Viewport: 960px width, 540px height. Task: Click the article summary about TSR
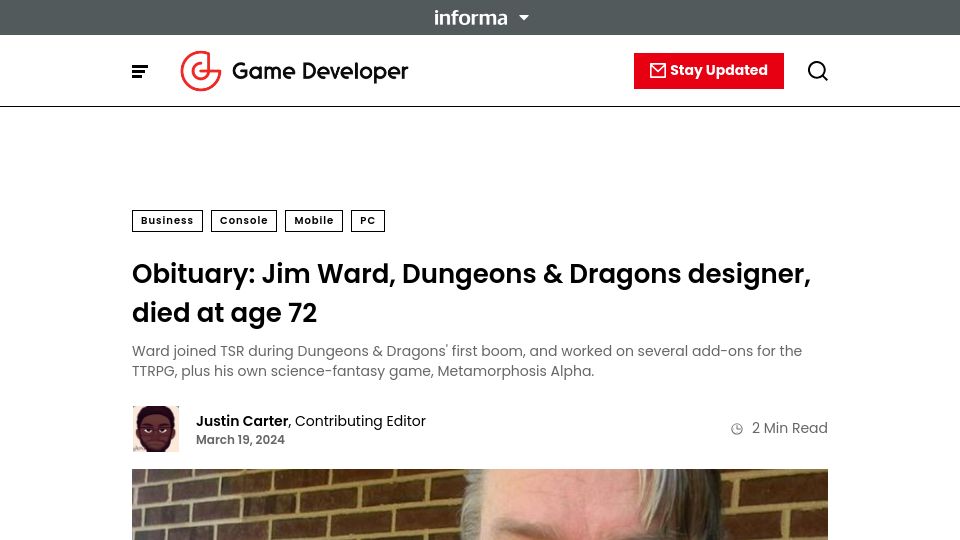[467, 361]
